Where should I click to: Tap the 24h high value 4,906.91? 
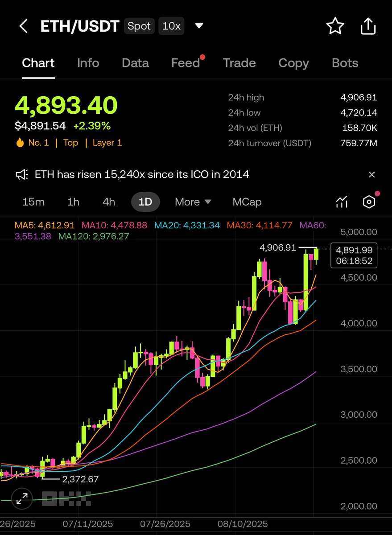(359, 97)
